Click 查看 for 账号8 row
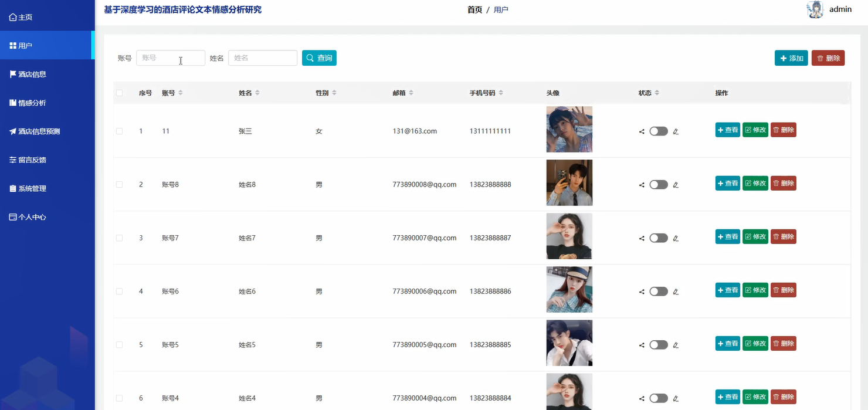This screenshot has width=868, height=410. pyautogui.click(x=728, y=183)
